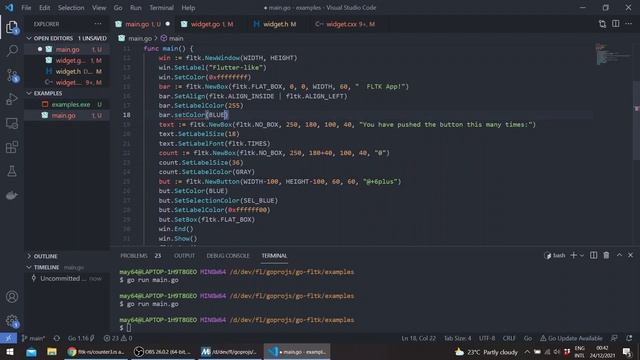Open File Explorer from taskbar

52,352
